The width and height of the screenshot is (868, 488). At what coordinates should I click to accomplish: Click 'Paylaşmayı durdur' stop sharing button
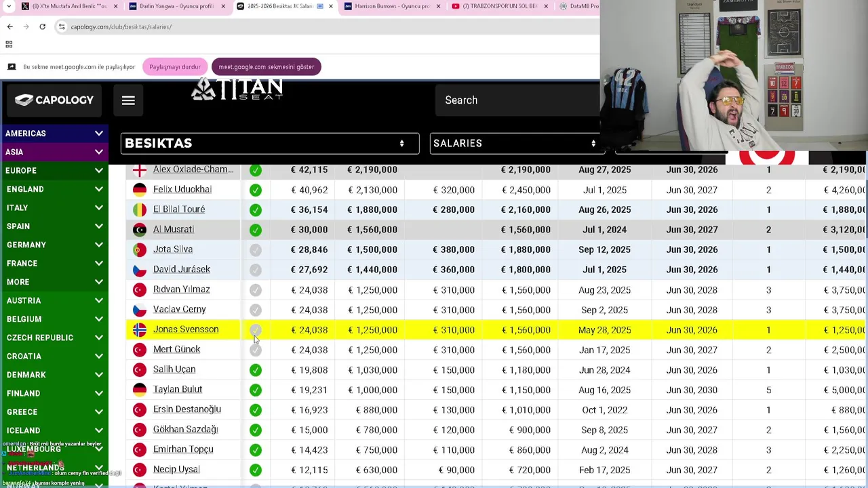(175, 67)
